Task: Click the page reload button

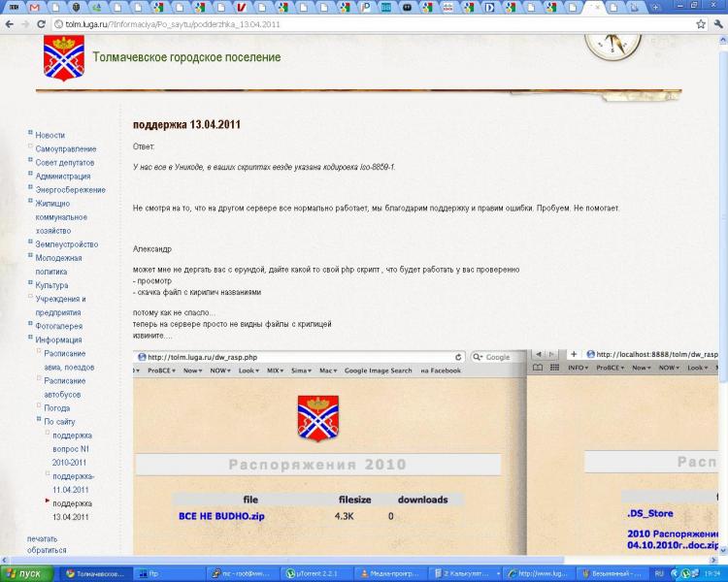Action: point(42,23)
